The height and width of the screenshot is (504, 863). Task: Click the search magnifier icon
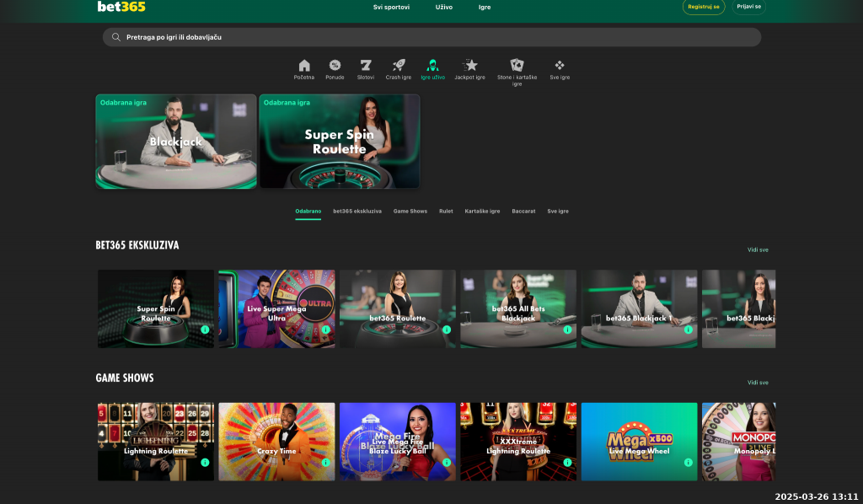[116, 37]
